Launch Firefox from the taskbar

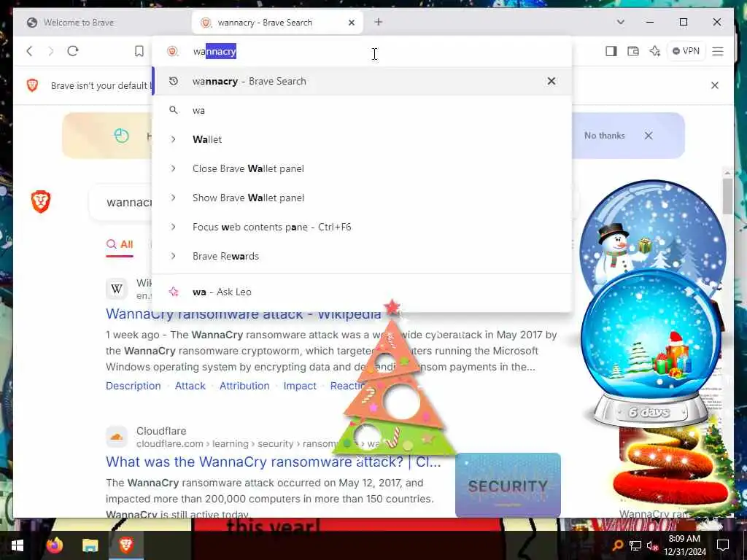(54, 545)
